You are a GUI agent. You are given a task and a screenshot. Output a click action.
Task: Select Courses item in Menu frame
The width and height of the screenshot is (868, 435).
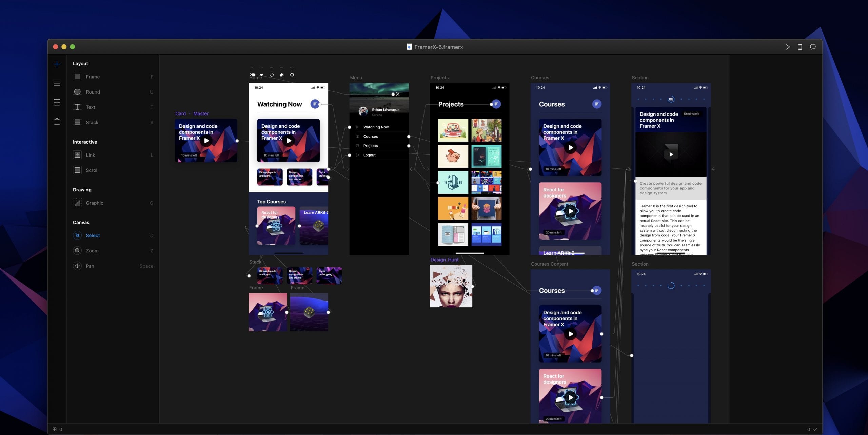(370, 137)
